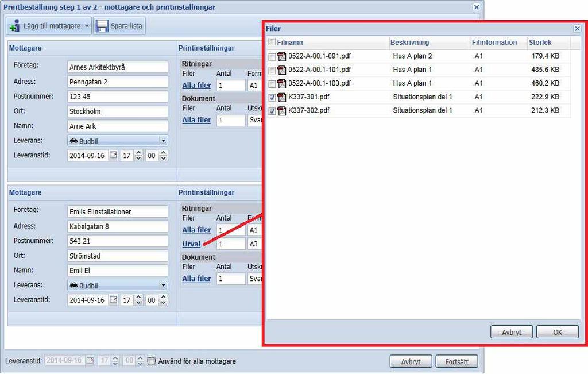Viewport: 588px width, 374px height.
Task: Open the Urval link under Ritningar
Action: point(191,244)
